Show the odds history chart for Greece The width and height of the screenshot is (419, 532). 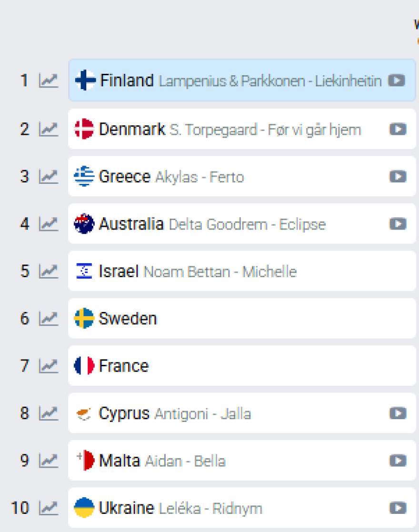(48, 177)
